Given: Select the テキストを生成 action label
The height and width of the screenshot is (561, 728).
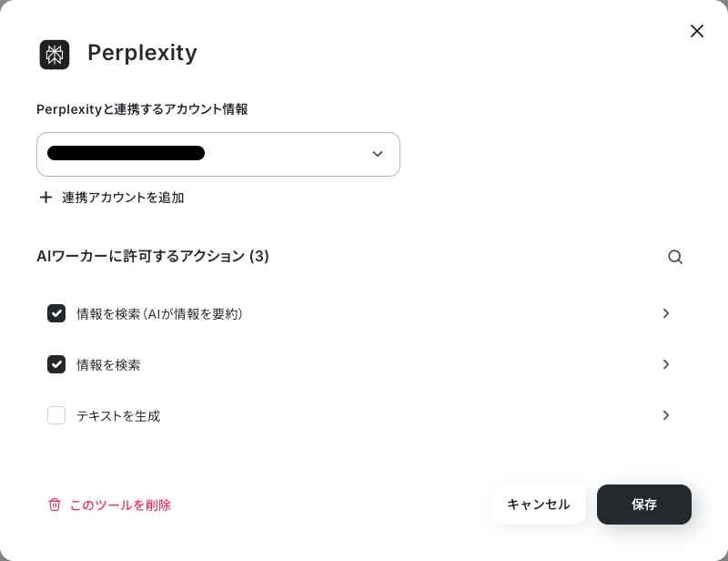Looking at the screenshot, I should 118,416.
